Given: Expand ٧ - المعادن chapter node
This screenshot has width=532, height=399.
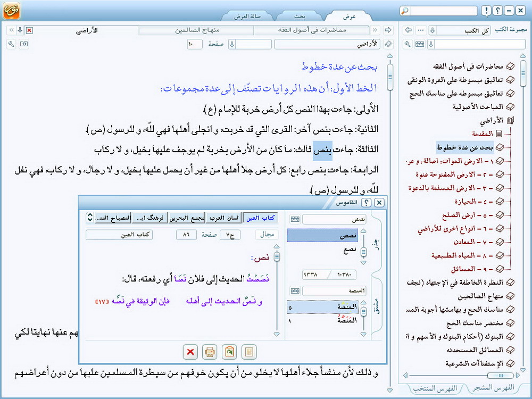Looking at the screenshot, I should [x=500, y=242].
